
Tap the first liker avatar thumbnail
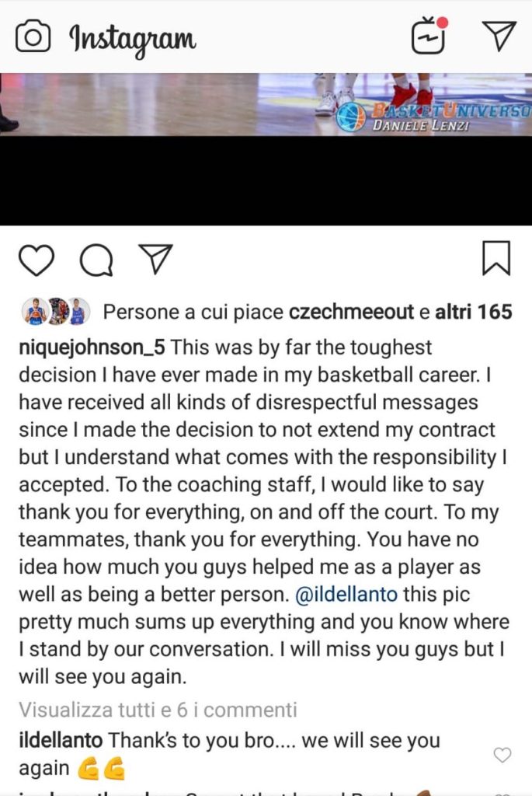tap(36, 312)
